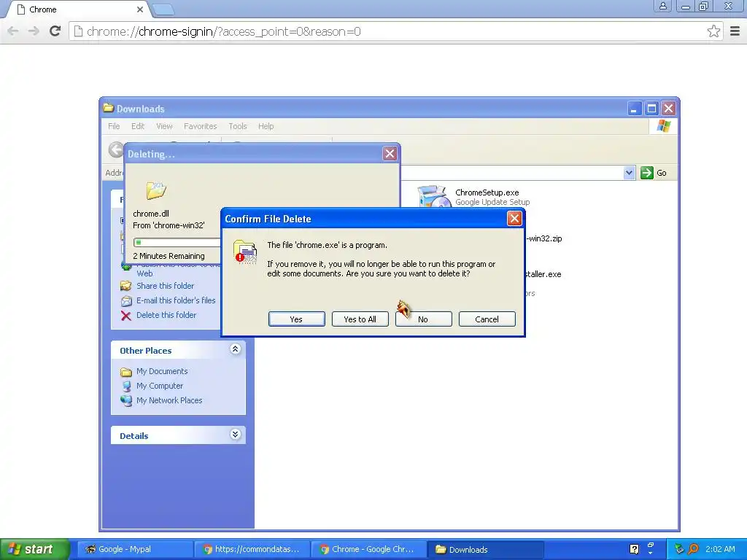
Task: Click Delete this folder task
Action: 166,315
